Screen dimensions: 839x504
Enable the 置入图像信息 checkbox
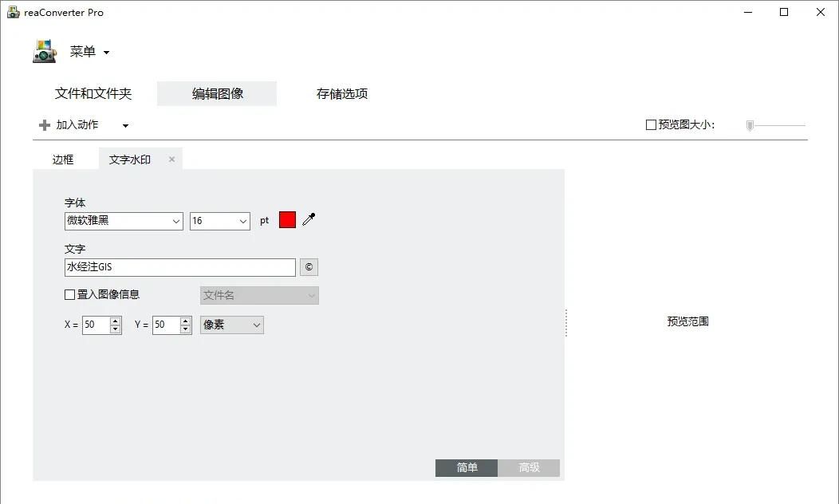point(69,294)
